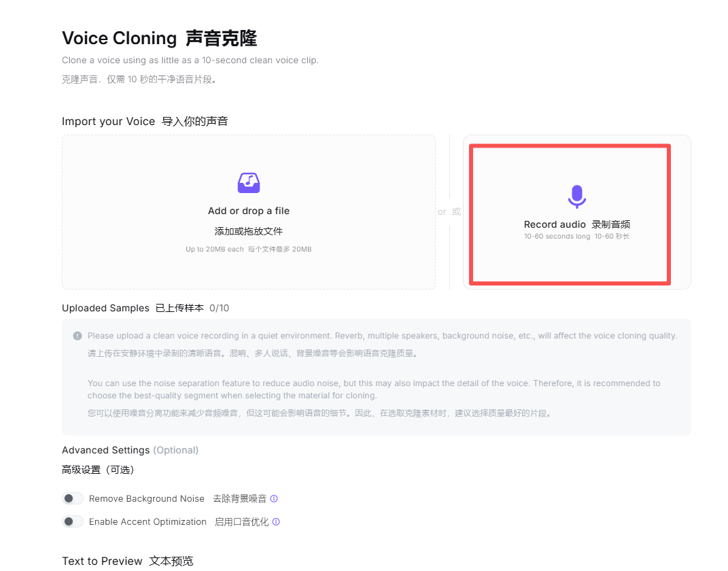This screenshot has width=728, height=571.
Task: Click the "10-60 seconds long" hint text
Action: click(x=557, y=237)
